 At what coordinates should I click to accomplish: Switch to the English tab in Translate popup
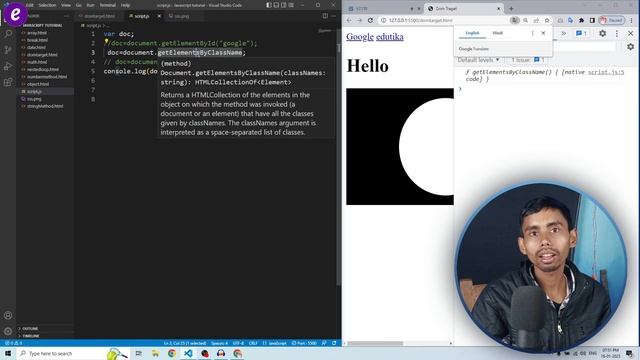pos(472,33)
